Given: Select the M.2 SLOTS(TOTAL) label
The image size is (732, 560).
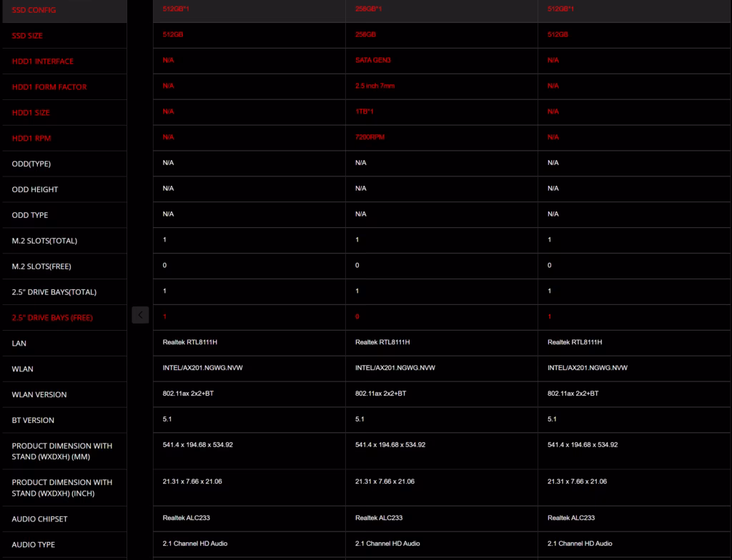Looking at the screenshot, I should 44,241.
